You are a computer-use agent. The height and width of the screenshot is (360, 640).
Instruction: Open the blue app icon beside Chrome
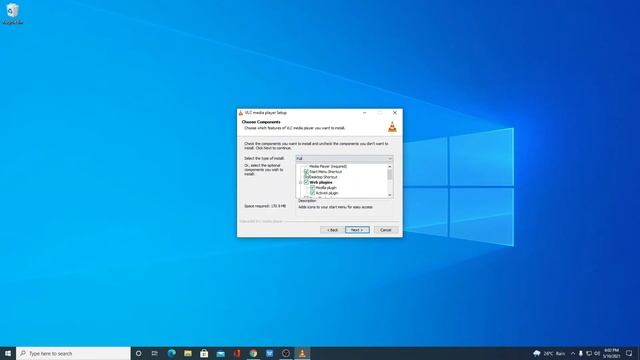click(269, 353)
